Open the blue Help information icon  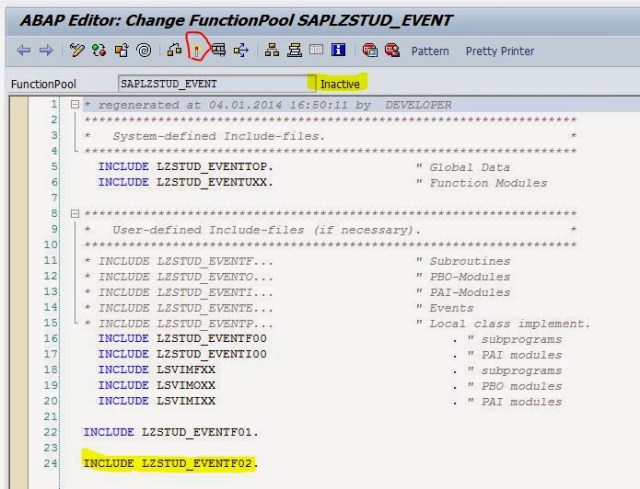click(338, 50)
